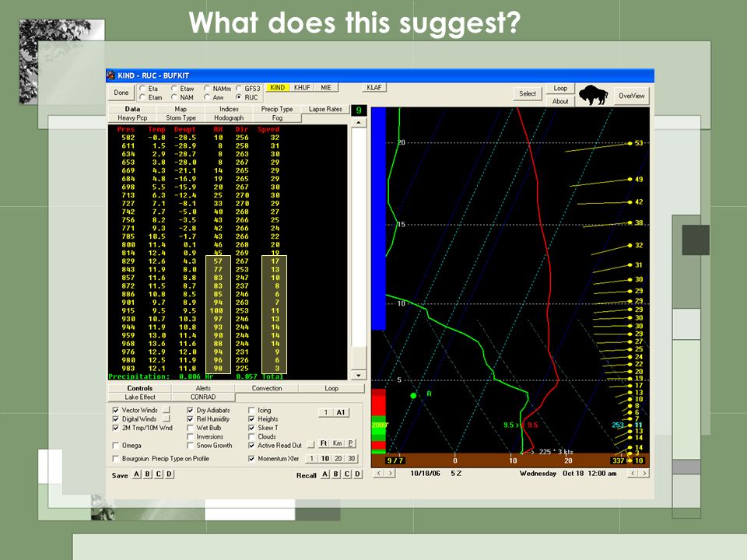Choose the Etaw model option
This screenshot has height=560, width=747.
tap(174, 89)
